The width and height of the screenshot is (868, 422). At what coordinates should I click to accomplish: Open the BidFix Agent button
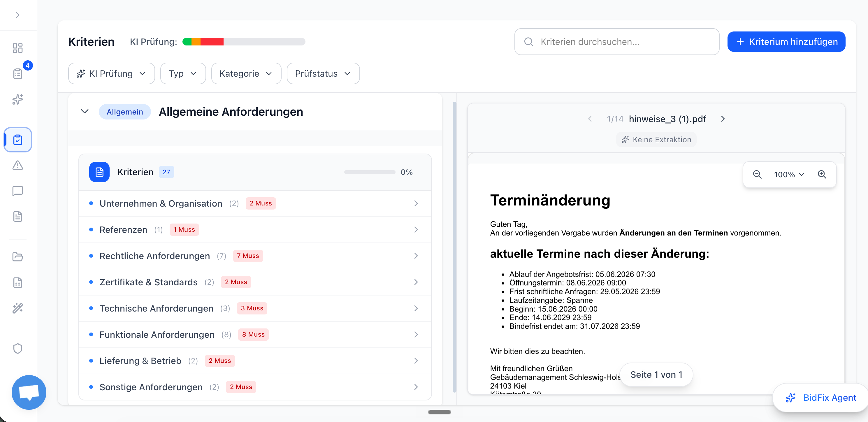(x=821, y=398)
